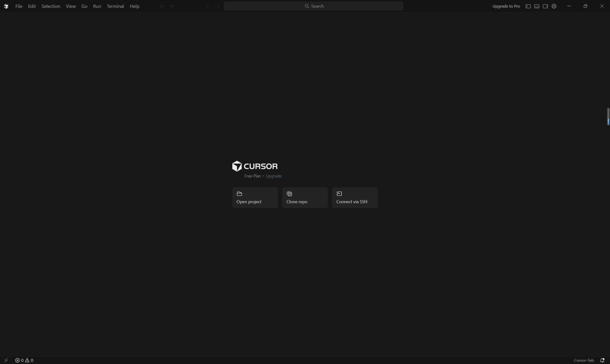Open the File menu
Screen dimensions: 610x364
(19, 6)
